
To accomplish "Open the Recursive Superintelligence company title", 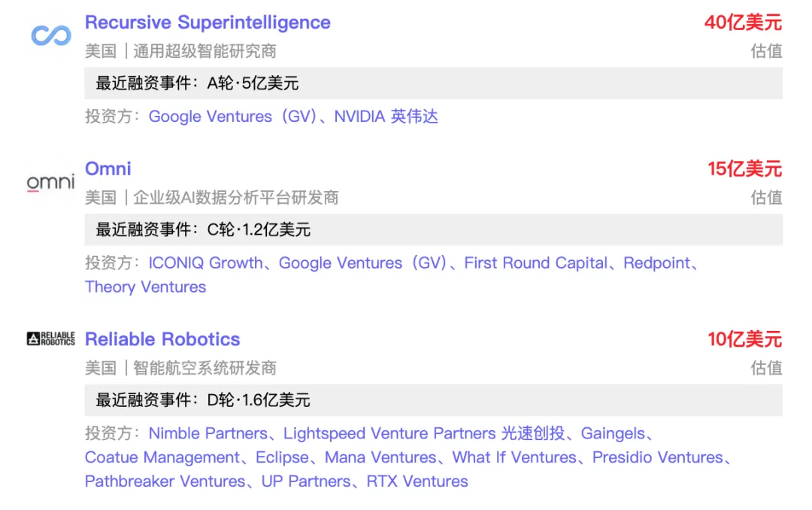I will coord(208,23).
